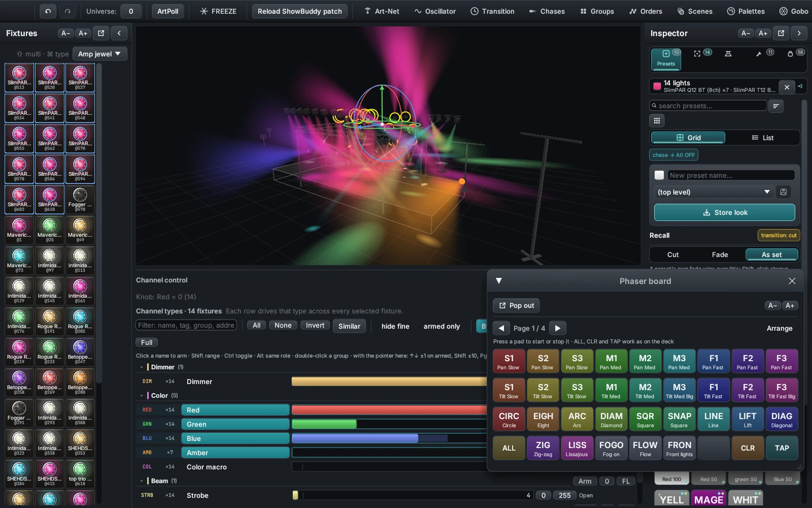The image size is (812, 508).
Task: Toggle the armed only filter
Action: pyautogui.click(x=442, y=326)
